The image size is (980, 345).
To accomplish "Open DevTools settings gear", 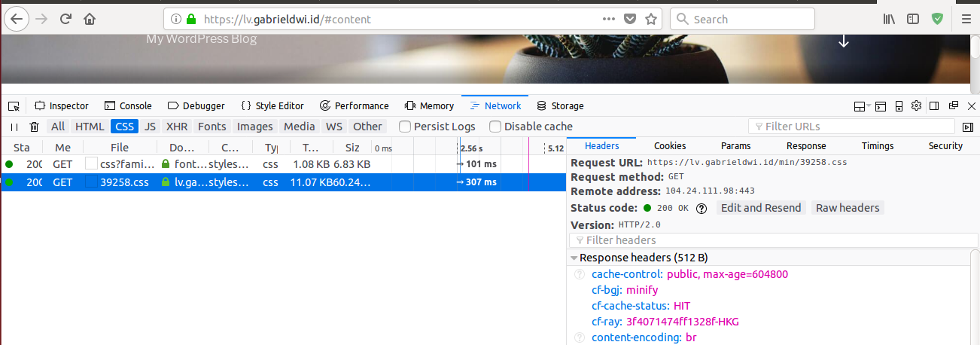I will click(916, 105).
